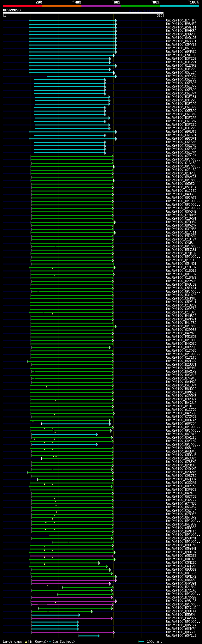Select the label UniRef100_C5XJD0

pos(181,55)
